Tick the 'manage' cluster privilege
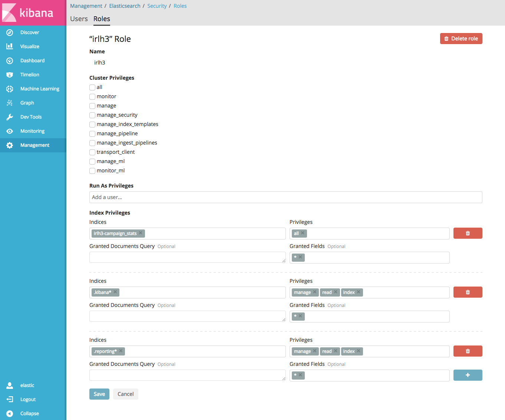This screenshot has height=420, width=505. point(92,106)
